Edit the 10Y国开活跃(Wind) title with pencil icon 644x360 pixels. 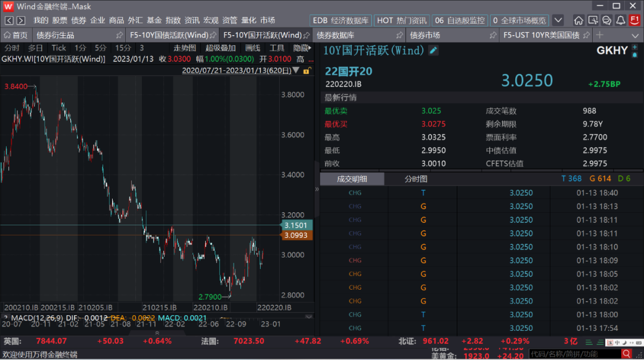pyautogui.click(x=434, y=51)
